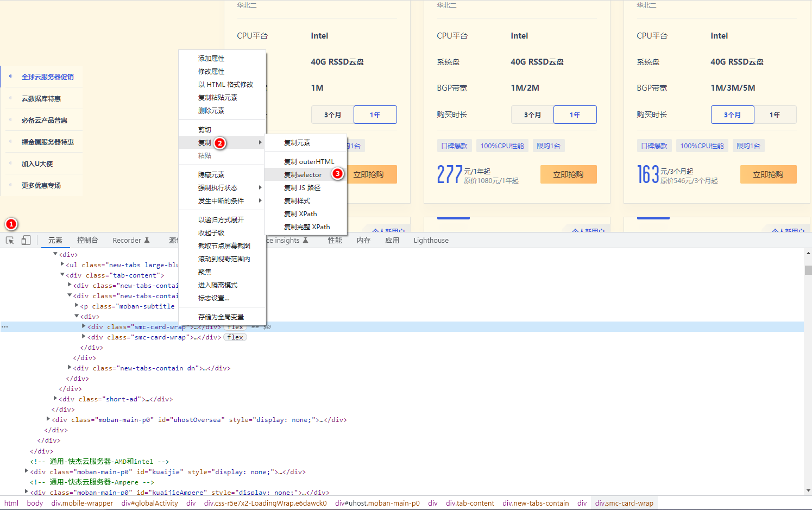Open 发生中断的条件 submenu
This screenshot has height=510, width=812.
click(x=222, y=201)
